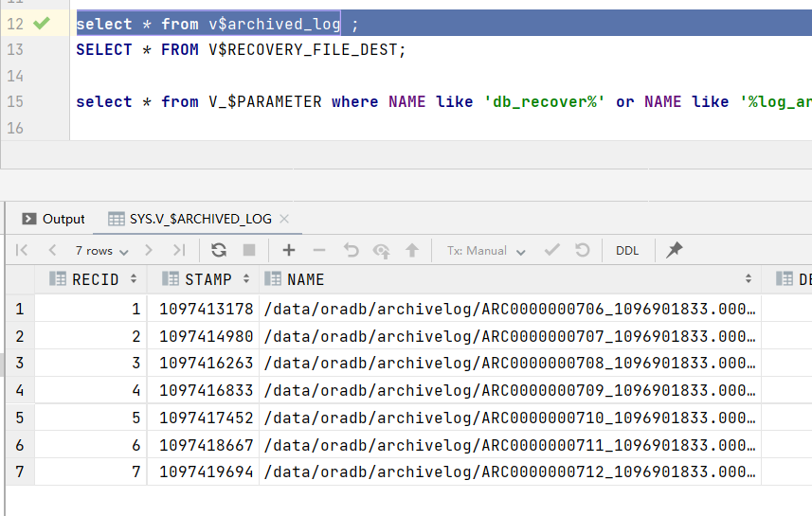Click the STAMP column header
812x516 pixels.
[x=204, y=279]
